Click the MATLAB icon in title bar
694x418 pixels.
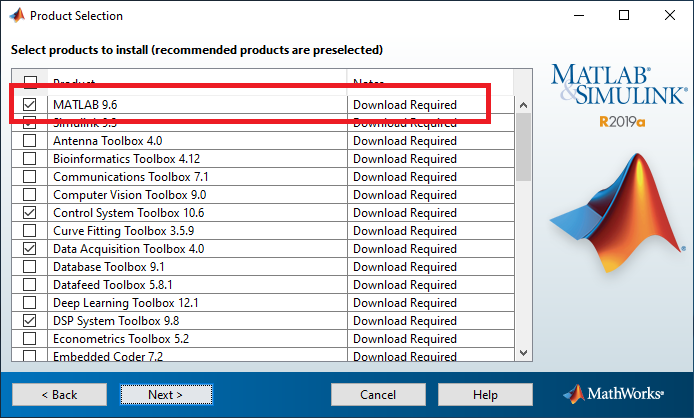(x=17, y=15)
